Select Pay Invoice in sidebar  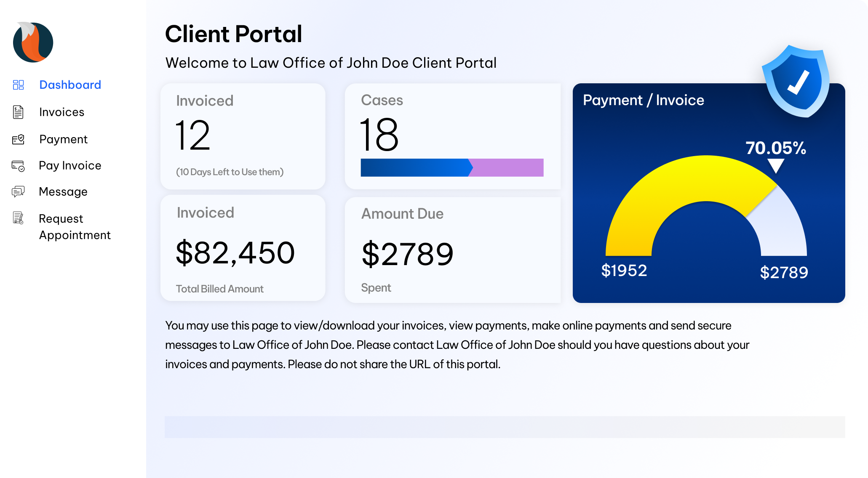(x=70, y=166)
